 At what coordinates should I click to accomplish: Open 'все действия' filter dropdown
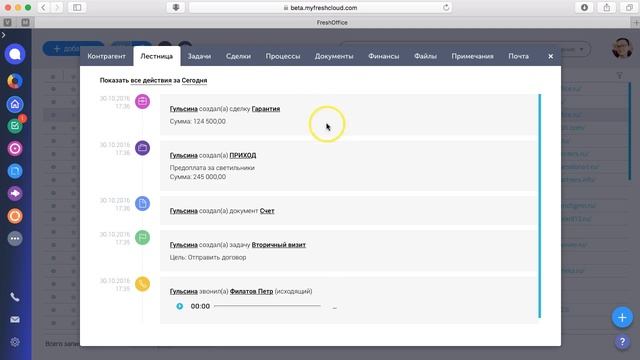click(151, 80)
